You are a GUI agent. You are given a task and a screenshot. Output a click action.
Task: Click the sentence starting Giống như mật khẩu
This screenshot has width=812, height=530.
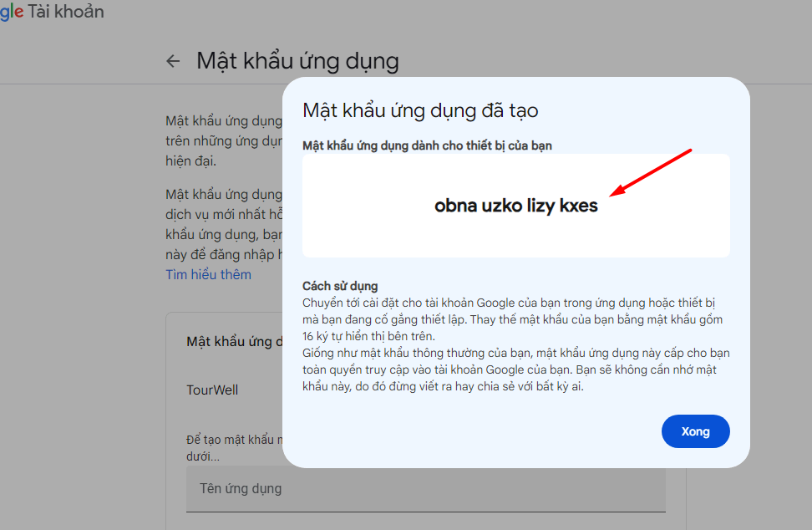[x=515, y=369]
